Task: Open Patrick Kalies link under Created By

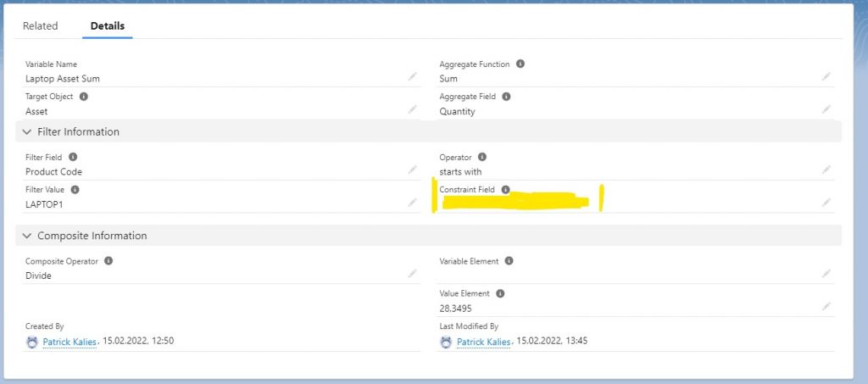Action: click(70, 342)
